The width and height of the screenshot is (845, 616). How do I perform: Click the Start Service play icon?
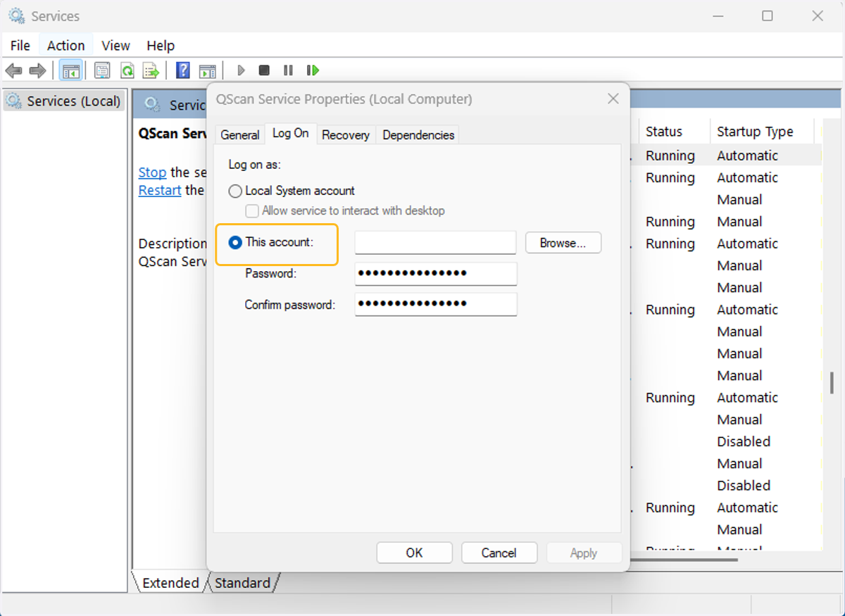[x=241, y=70]
